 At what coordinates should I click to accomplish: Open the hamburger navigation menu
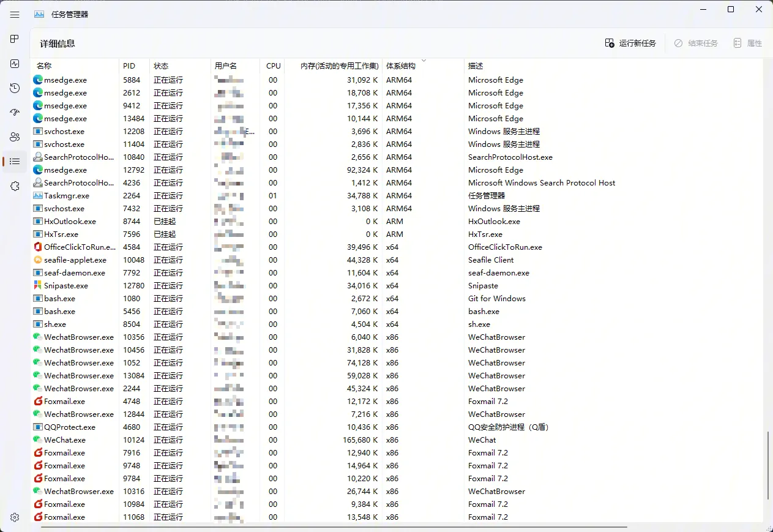(x=15, y=15)
